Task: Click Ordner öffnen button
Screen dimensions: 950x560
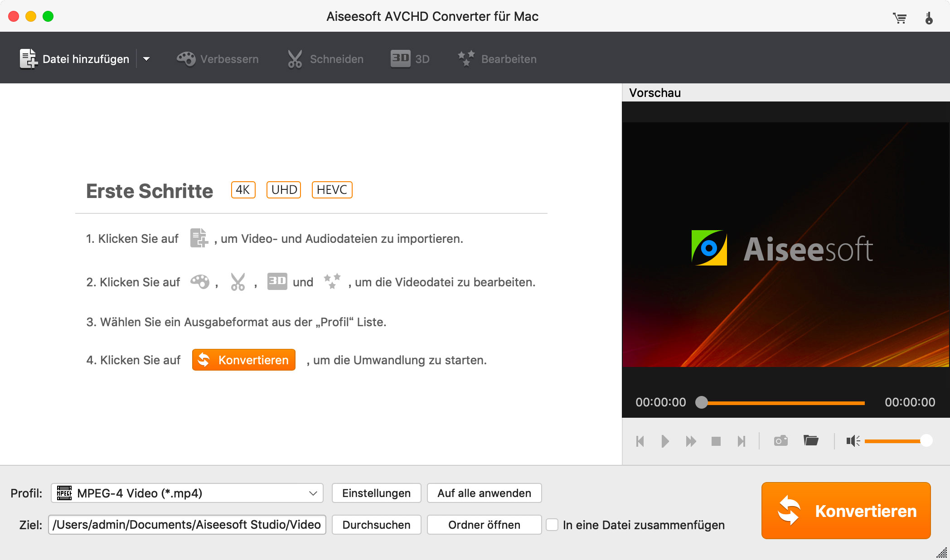Action: (x=484, y=525)
